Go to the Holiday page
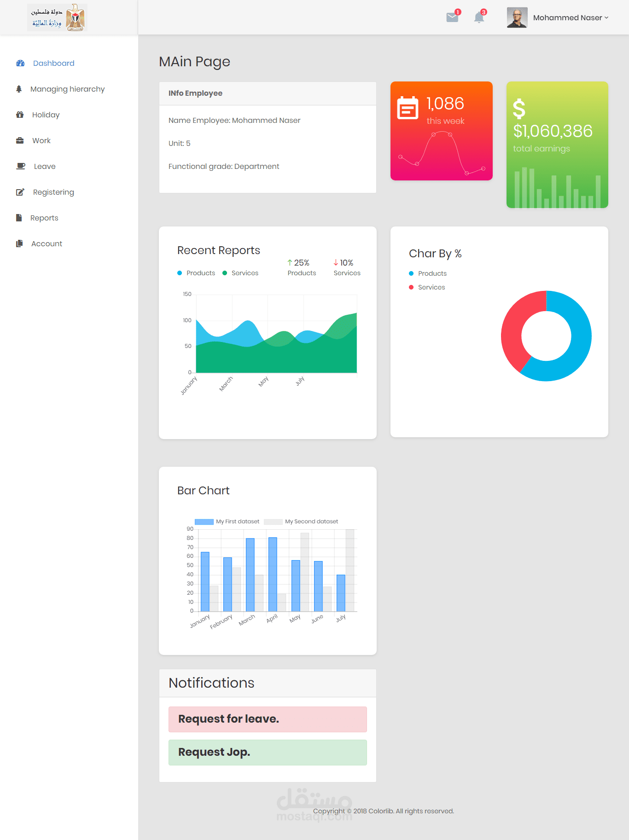This screenshot has width=629, height=840. 46,115
